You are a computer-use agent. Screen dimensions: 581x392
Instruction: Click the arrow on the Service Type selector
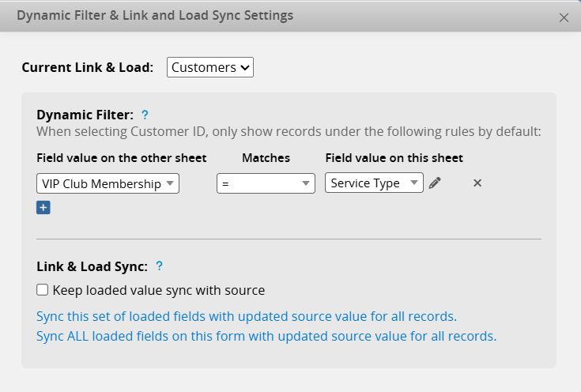coord(414,184)
